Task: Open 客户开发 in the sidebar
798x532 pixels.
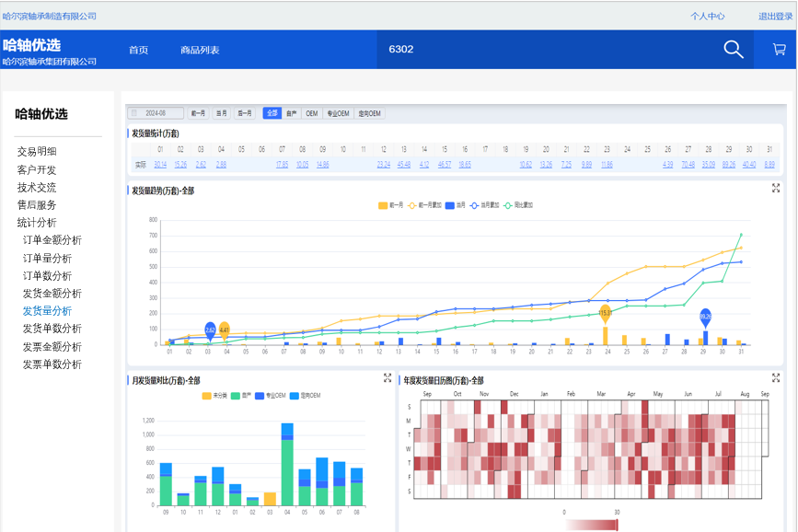Action: [x=37, y=169]
